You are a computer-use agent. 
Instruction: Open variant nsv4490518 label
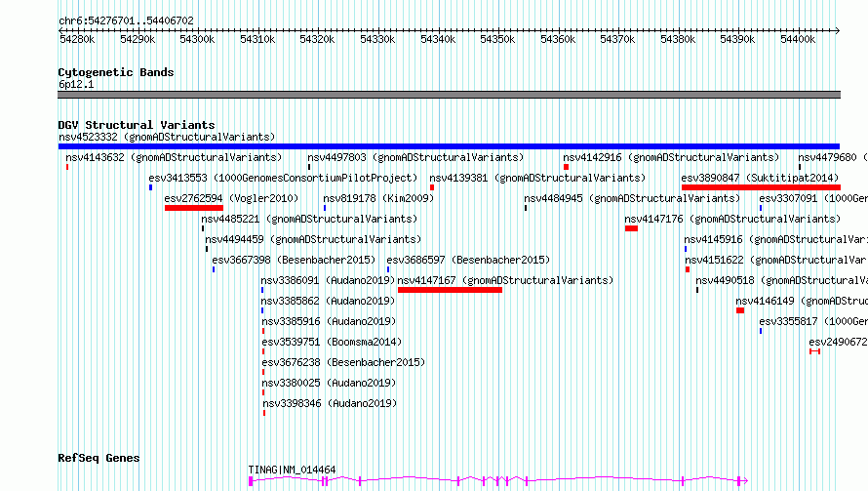point(781,280)
